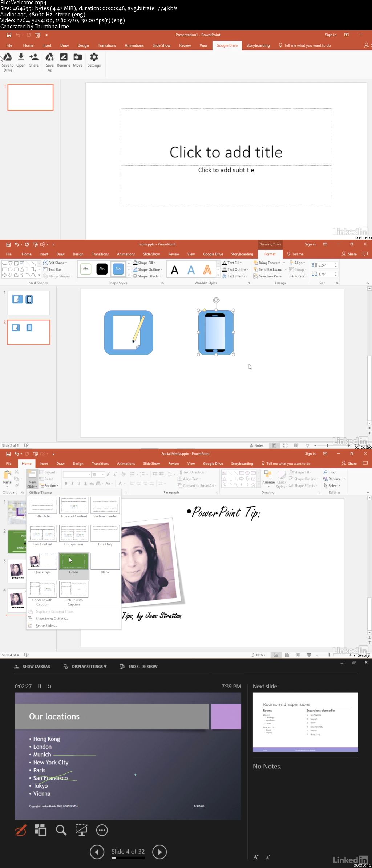Click Save icon in Icons.pptx title bar
This screenshot has width=372, height=868.
pyautogui.click(x=8, y=244)
